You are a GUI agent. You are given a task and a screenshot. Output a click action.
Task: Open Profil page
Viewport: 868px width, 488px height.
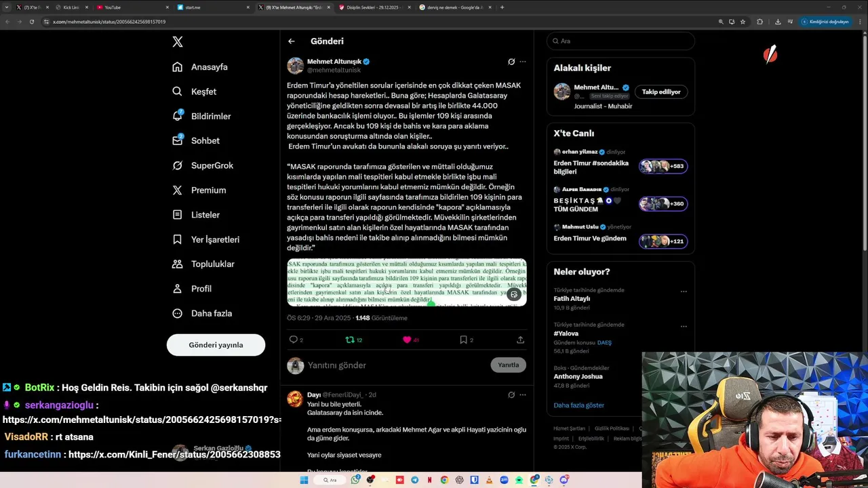pos(193,289)
